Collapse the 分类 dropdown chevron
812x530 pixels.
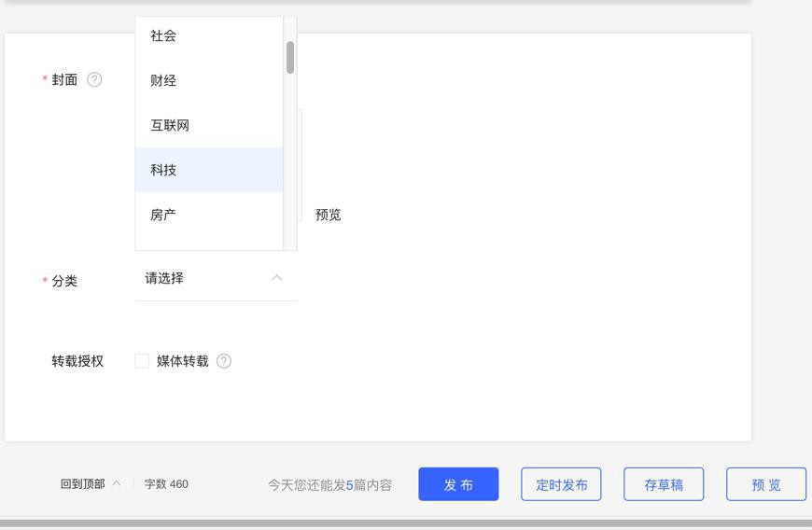277,278
